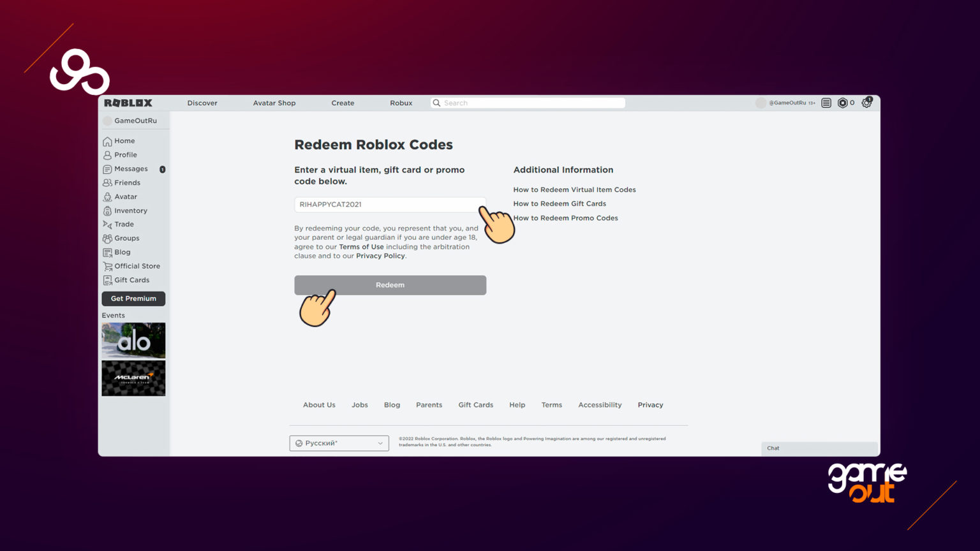Open the Profile sidebar icon

click(107, 155)
